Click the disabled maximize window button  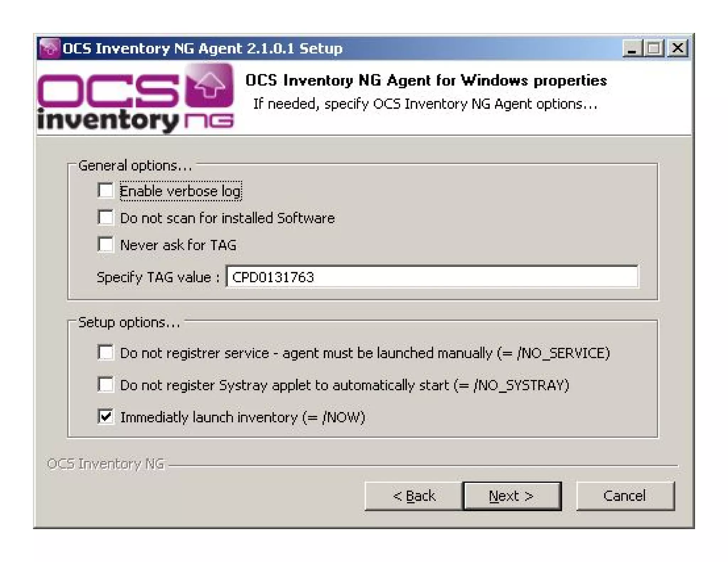pos(654,48)
